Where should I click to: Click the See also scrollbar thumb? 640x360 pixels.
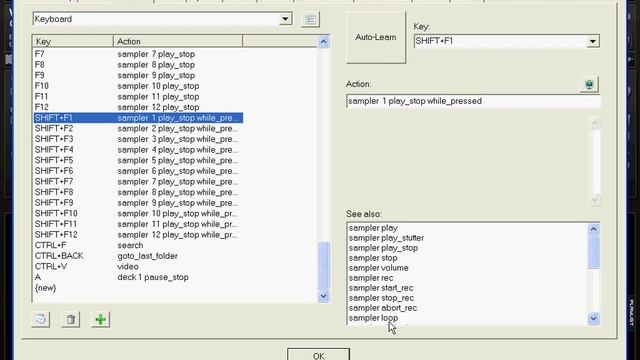[x=593, y=252]
